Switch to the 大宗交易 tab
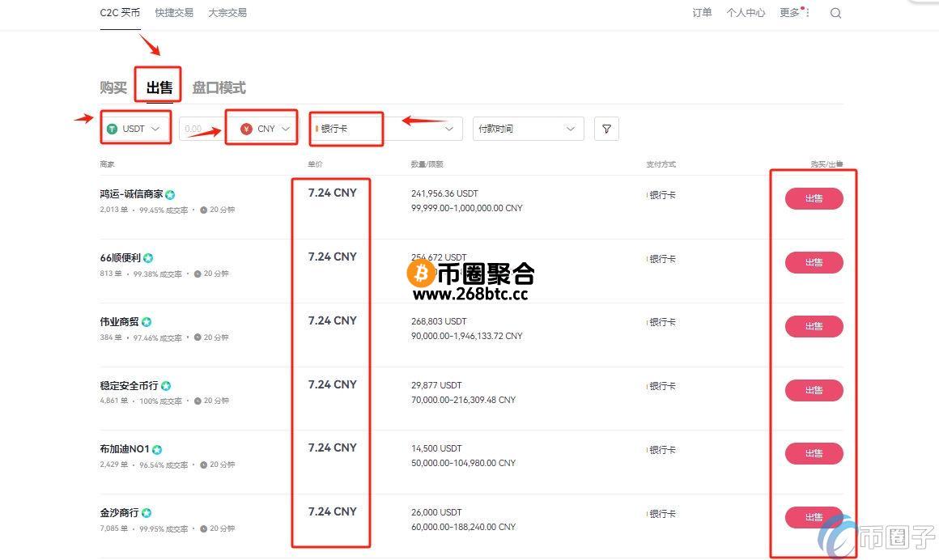This screenshot has width=939, height=560. point(227,13)
